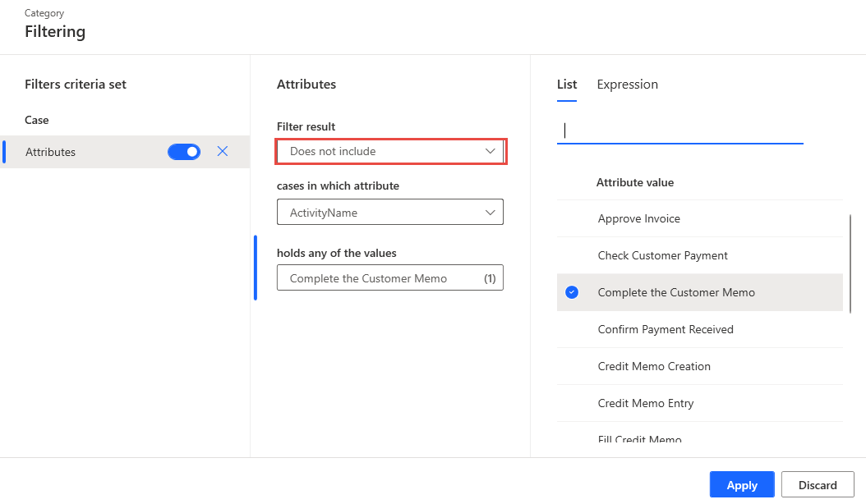The width and height of the screenshot is (866, 504).
Task: Open the Filter result dropdown chevron
Action: 491,151
